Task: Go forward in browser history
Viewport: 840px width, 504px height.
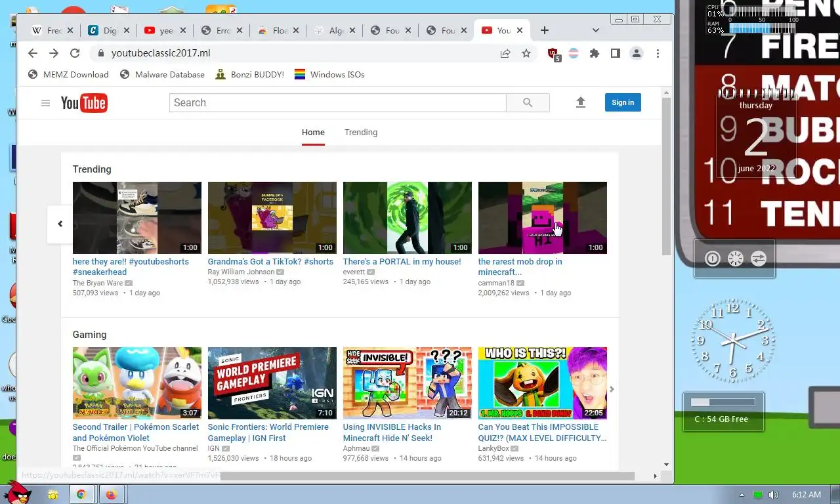Action: pyautogui.click(x=54, y=53)
